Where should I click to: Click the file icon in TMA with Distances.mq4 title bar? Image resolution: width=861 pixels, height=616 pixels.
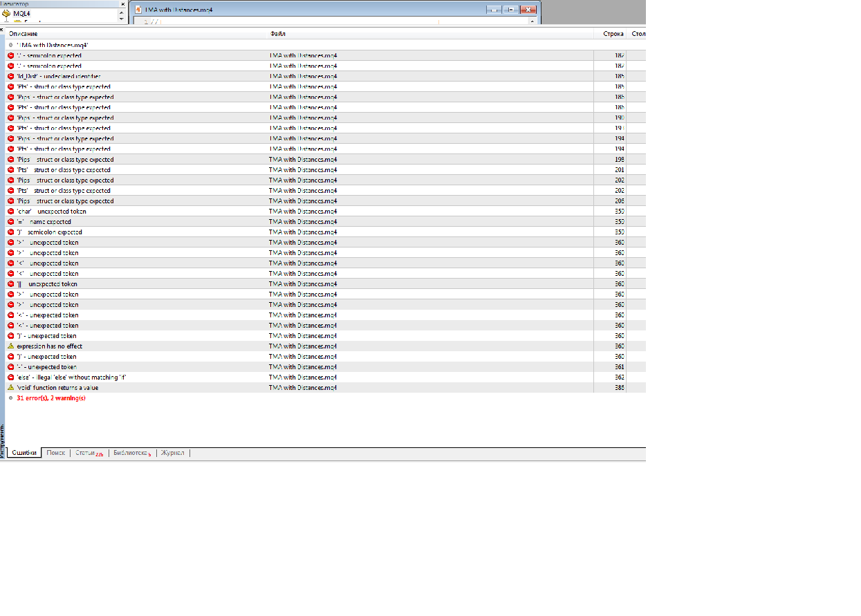(138, 10)
